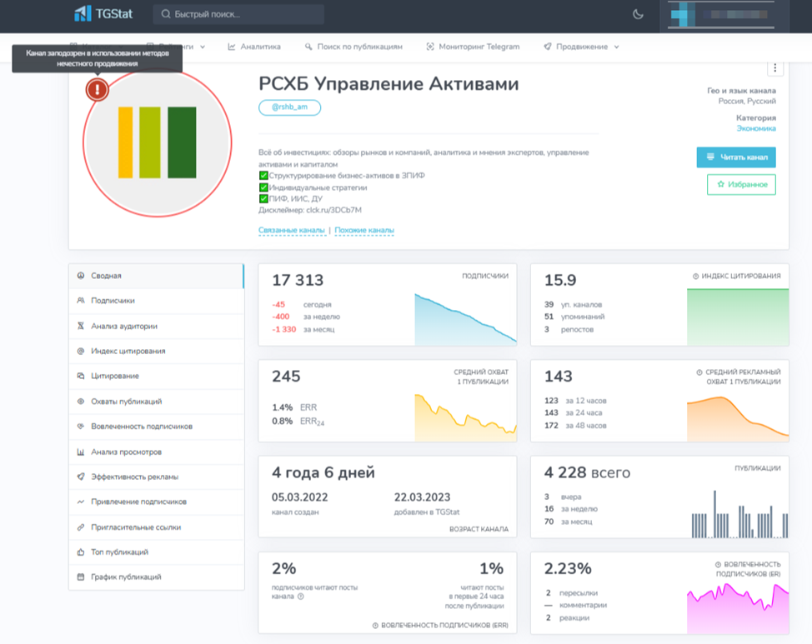Screen dimensions: 812x644
Task: Click the График публикаций calendar icon
Action: click(81, 577)
